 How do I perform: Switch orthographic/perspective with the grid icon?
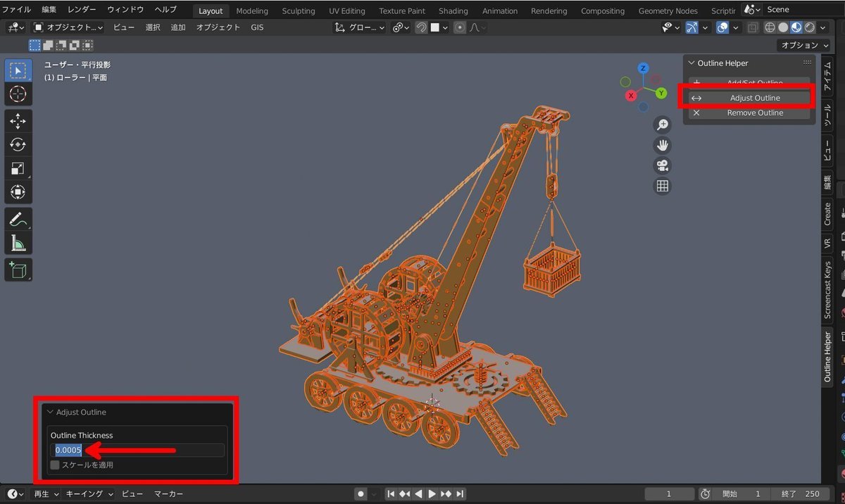662,186
